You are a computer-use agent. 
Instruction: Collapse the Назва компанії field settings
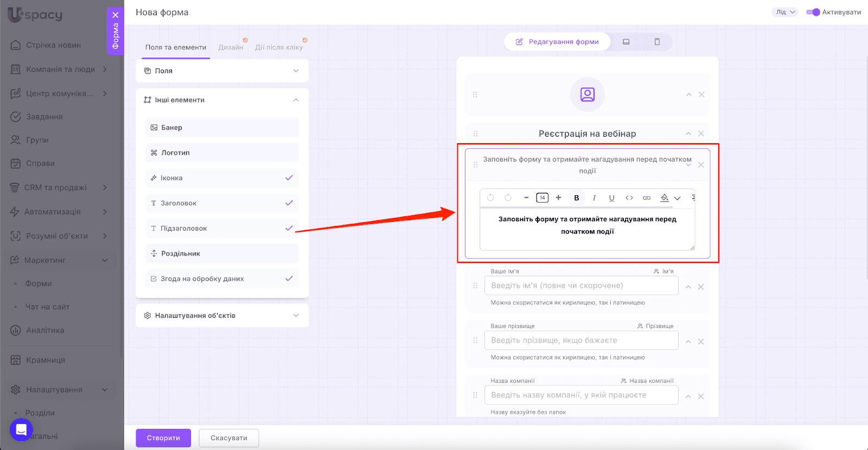tap(688, 396)
